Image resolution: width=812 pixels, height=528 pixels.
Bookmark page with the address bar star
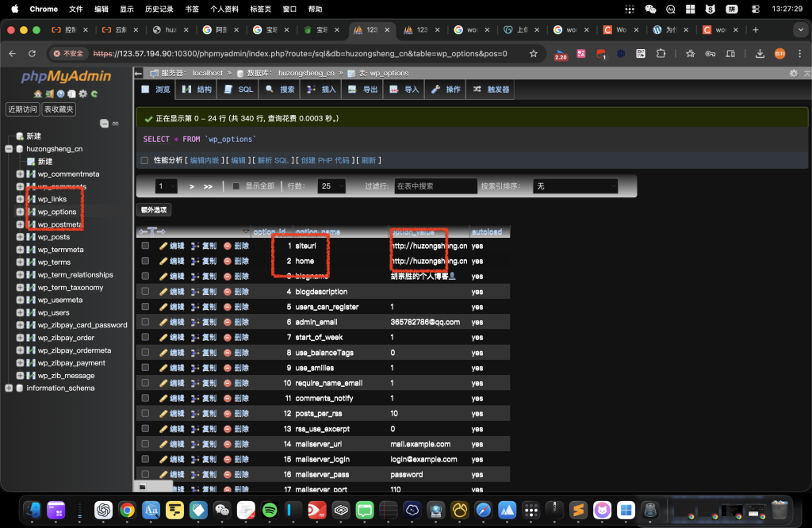[534, 54]
